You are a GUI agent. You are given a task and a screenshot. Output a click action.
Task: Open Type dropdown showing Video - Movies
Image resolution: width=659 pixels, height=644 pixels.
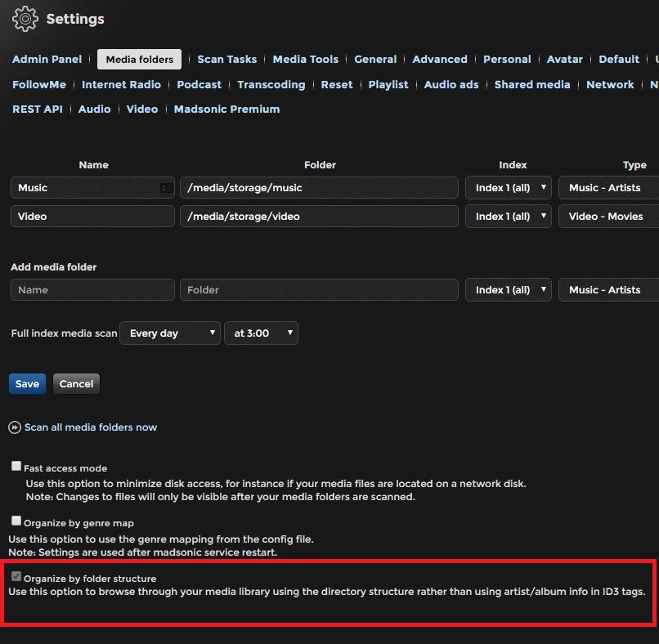pyautogui.click(x=608, y=217)
